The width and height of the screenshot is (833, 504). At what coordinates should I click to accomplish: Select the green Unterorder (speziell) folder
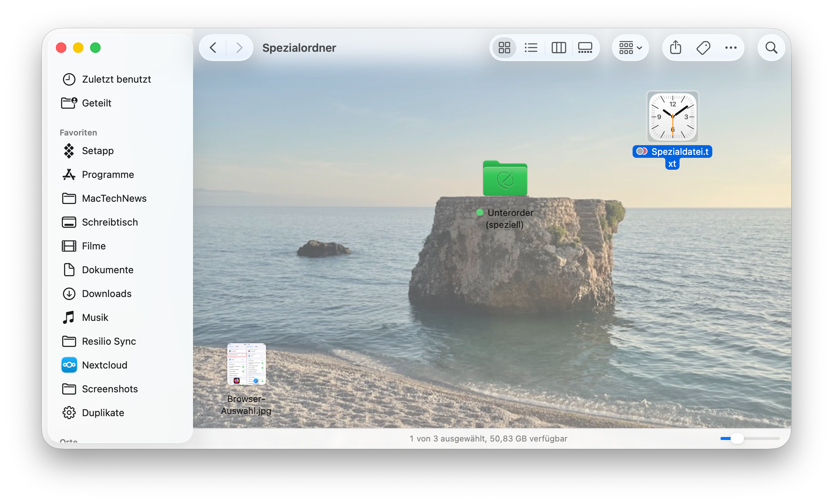[505, 179]
